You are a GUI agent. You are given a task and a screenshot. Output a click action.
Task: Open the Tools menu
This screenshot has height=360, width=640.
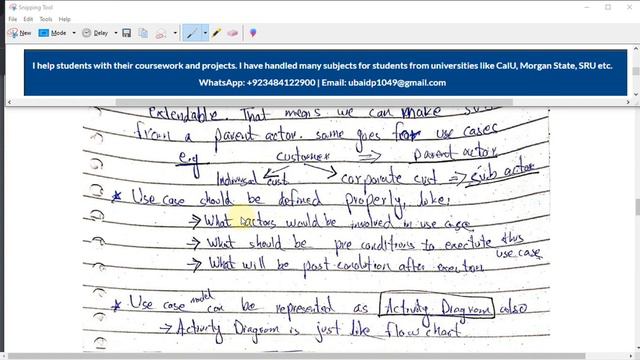(46, 19)
